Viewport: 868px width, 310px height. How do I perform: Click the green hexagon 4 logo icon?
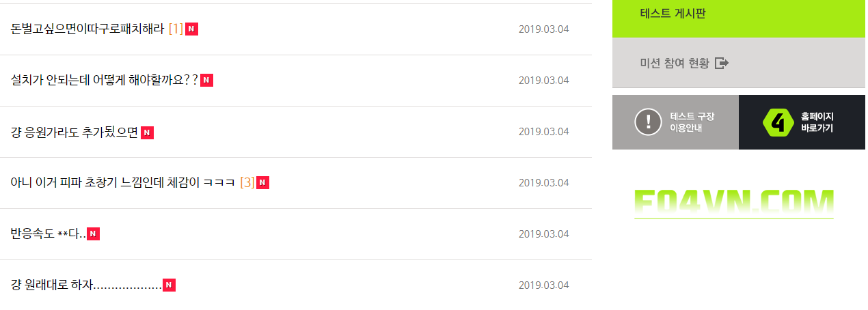click(x=778, y=122)
